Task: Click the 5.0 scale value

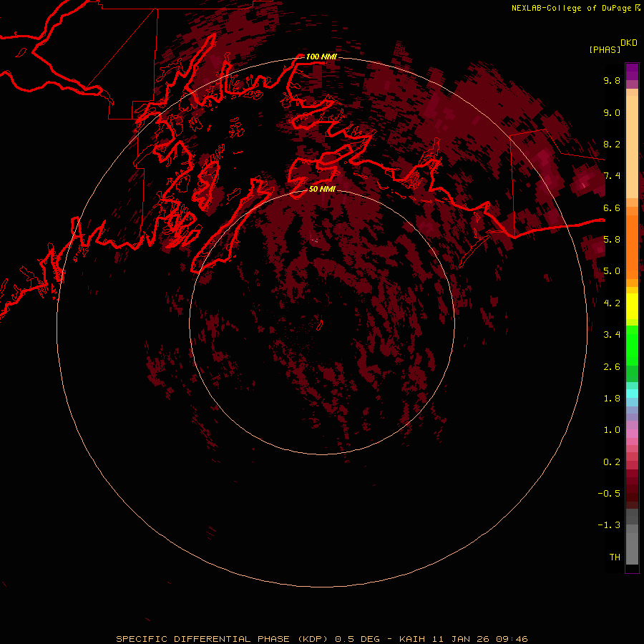Action: pos(612,271)
